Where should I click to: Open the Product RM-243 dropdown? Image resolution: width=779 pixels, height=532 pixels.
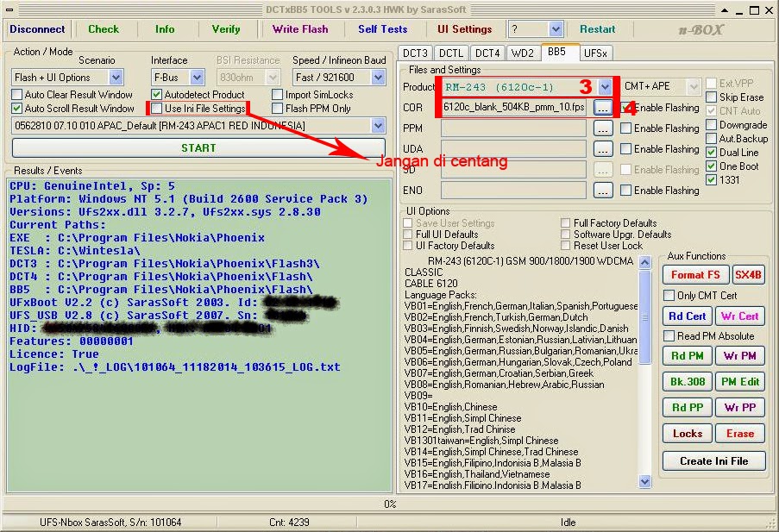click(604, 87)
